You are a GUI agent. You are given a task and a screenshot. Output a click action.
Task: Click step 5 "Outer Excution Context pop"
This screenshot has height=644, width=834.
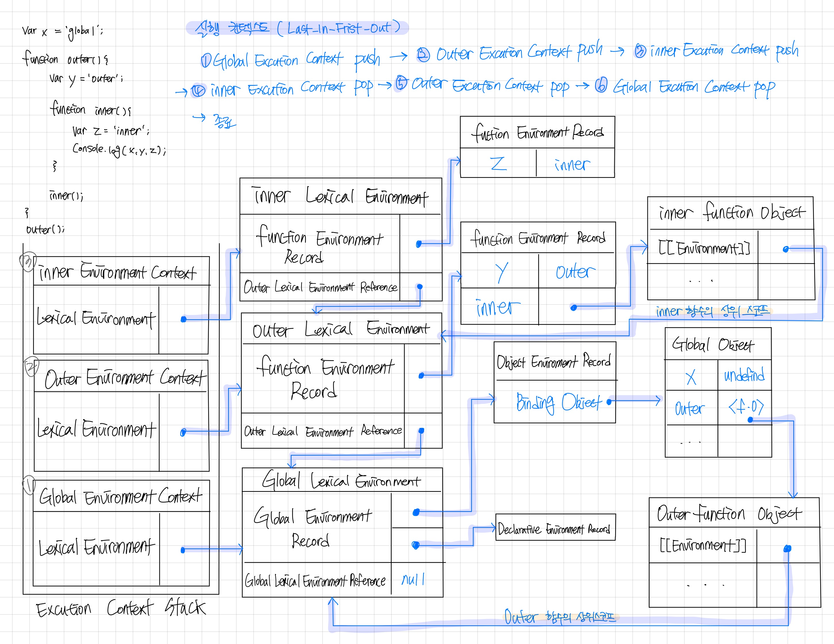(x=482, y=85)
